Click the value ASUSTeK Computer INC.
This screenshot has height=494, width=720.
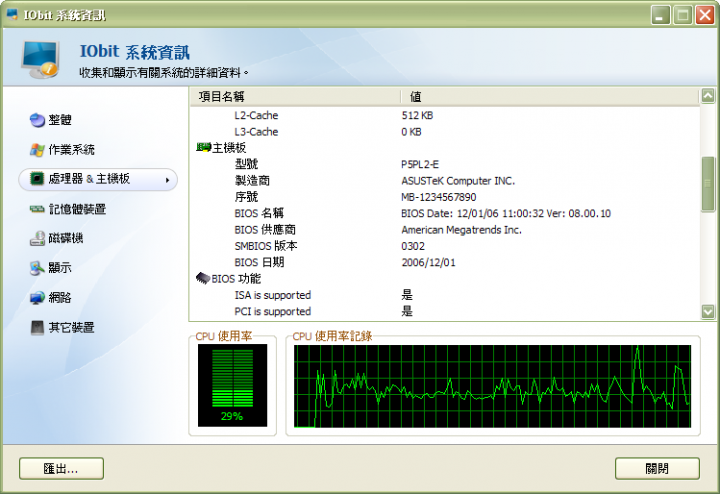point(458,181)
